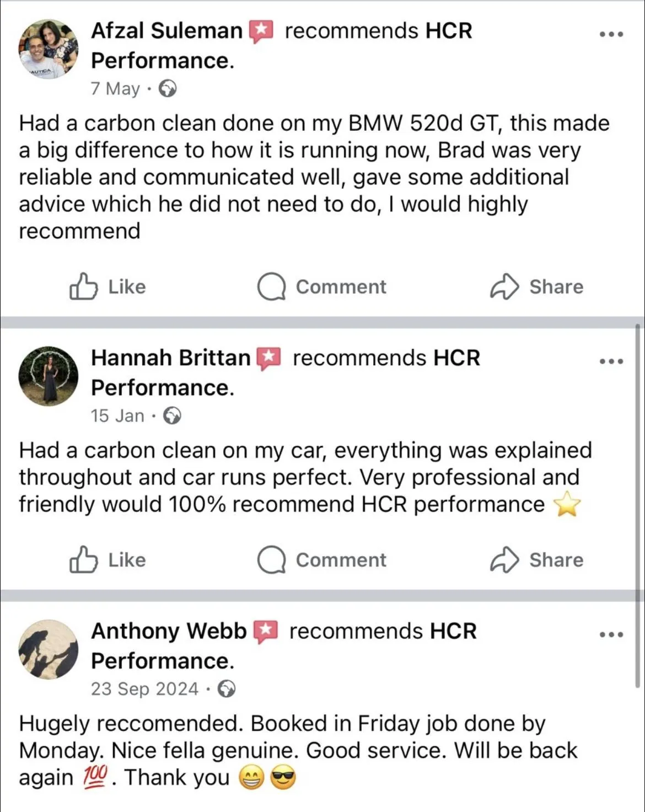Open the 23 Sep 2024 post timestamp

[x=144, y=688]
